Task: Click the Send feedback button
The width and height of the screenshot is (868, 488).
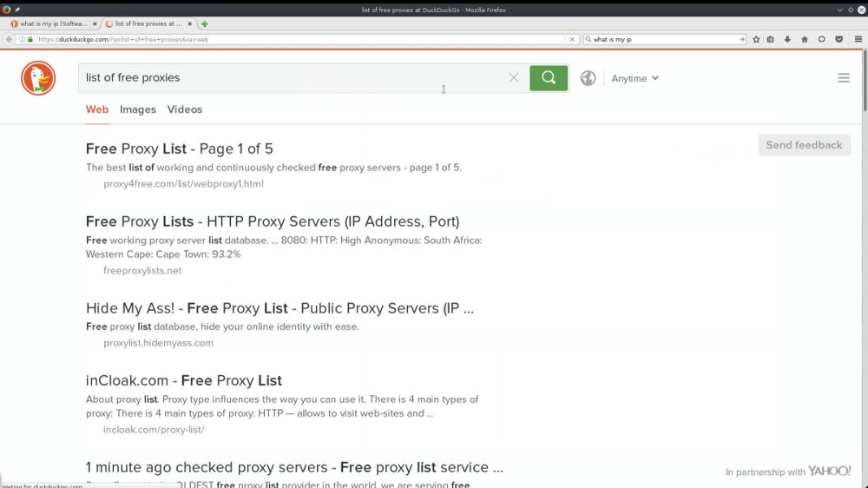Action: point(804,145)
